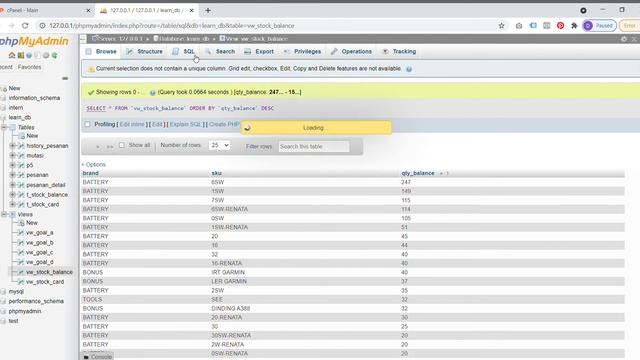Click the log out icon beside home
The height and width of the screenshot is (360, 640).
pyautogui.click(x=20, y=56)
